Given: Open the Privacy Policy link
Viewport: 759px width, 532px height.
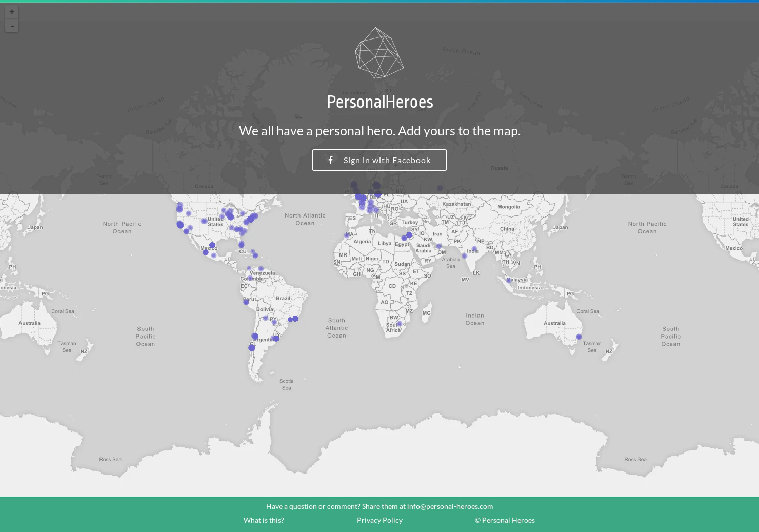Looking at the screenshot, I should pos(379,520).
